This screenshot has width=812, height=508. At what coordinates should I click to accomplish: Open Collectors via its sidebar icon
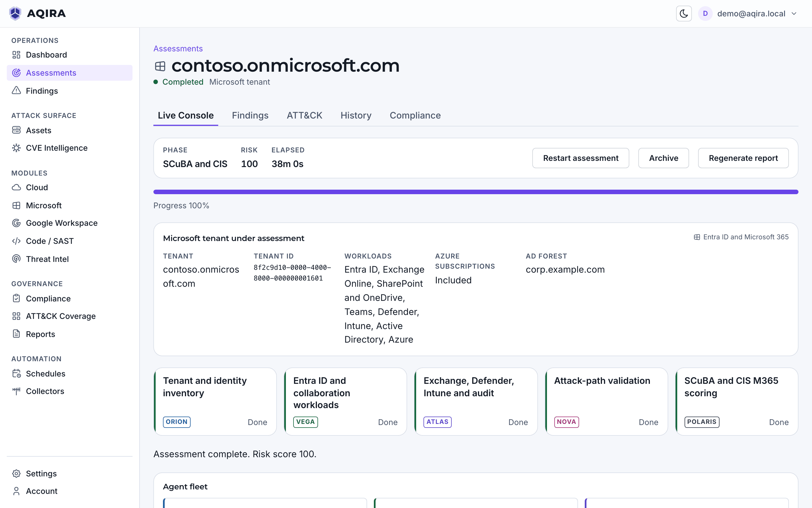(x=16, y=391)
